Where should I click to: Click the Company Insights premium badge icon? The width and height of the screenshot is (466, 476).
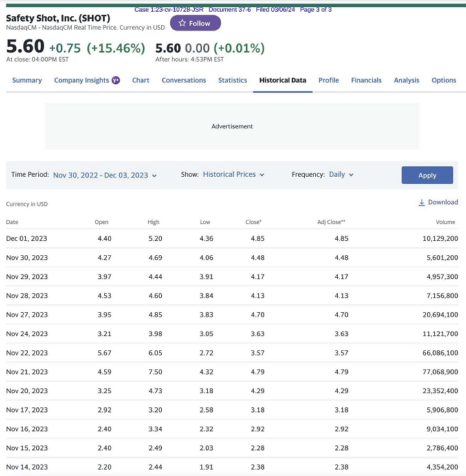click(116, 80)
